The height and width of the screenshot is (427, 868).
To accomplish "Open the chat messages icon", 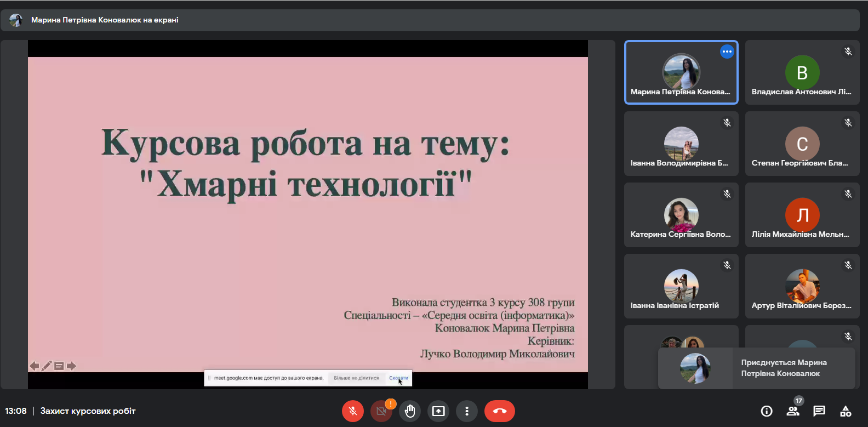I will click(x=819, y=411).
